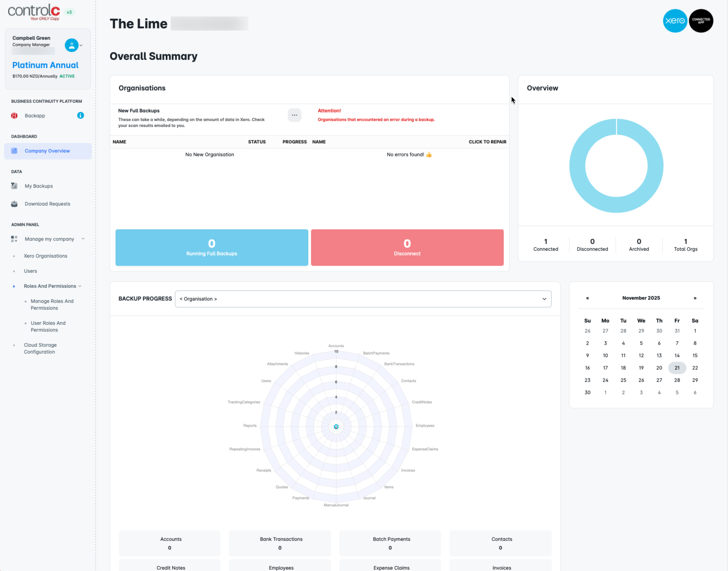Screen dimensions: 728x571
Task: Go to next month in calendar
Action: pos(695,298)
